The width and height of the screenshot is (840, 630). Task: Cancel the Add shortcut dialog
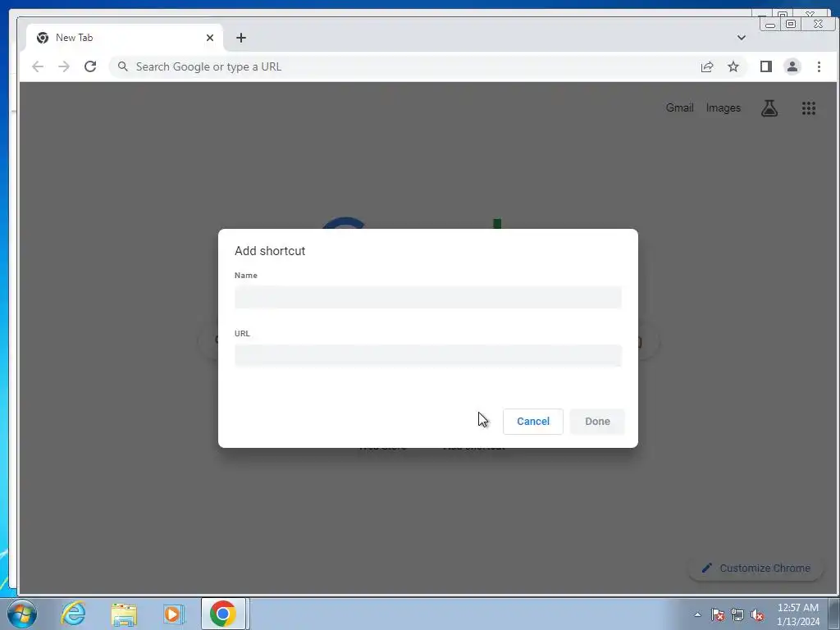pyautogui.click(x=533, y=422)
